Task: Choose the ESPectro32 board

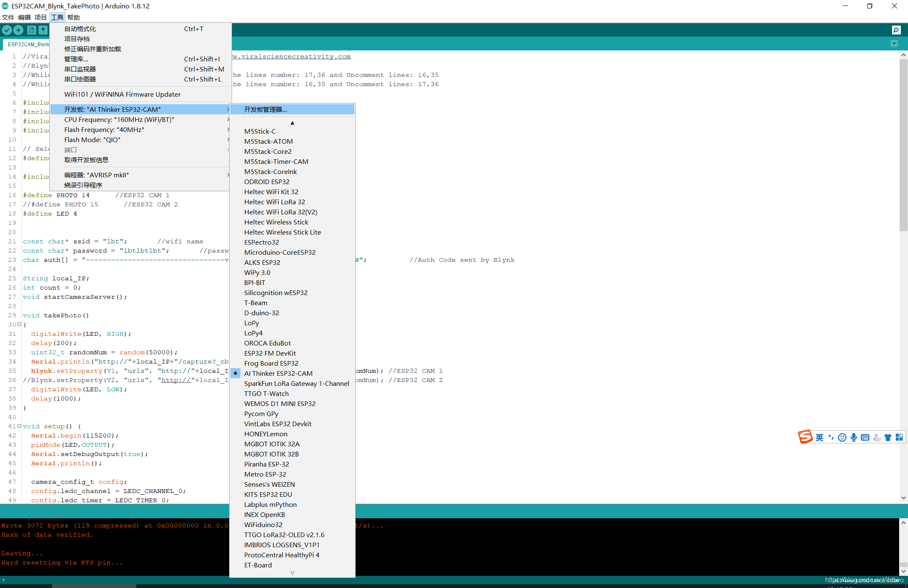Action: click(x=292, y=242)
